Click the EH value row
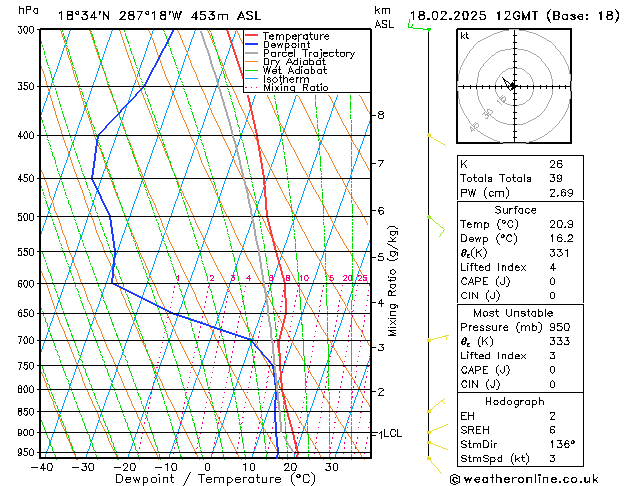Screen dimensions: 629x486 (x=520, y=416)
